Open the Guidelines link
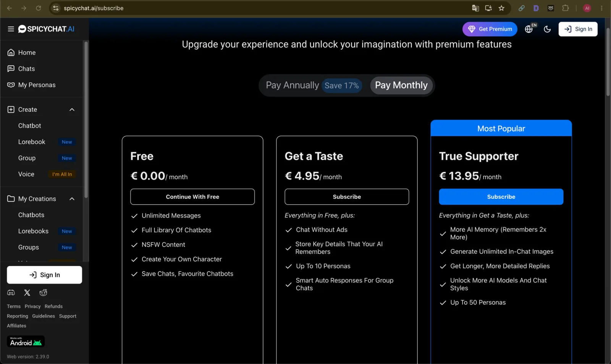This screenshot has height=364, width=611. click(x=44, y=316)
